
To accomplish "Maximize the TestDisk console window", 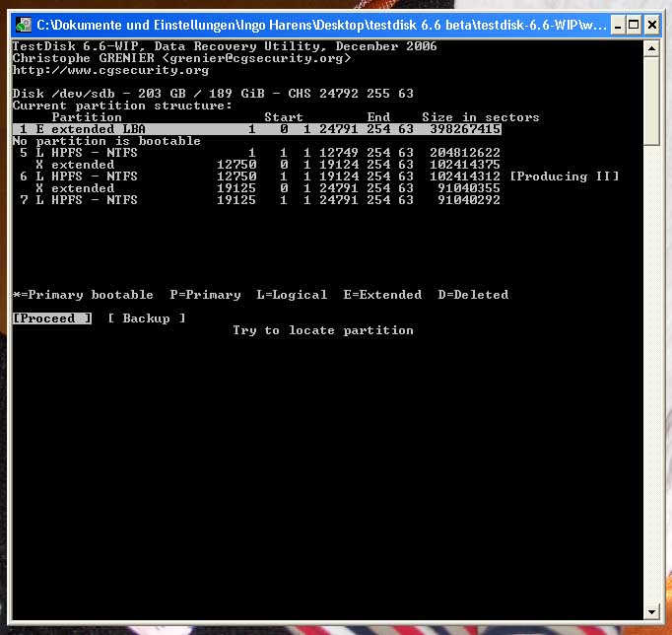I will 634,25.
